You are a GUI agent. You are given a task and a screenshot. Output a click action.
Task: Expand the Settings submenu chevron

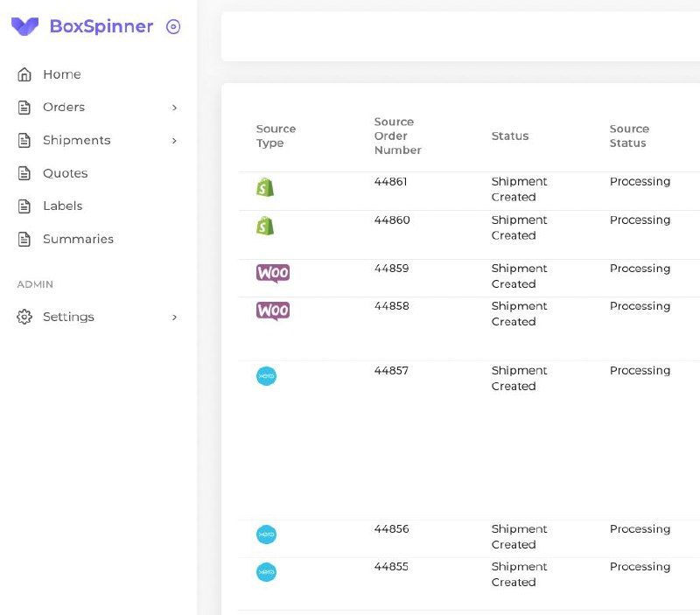(x=174, y=318)
